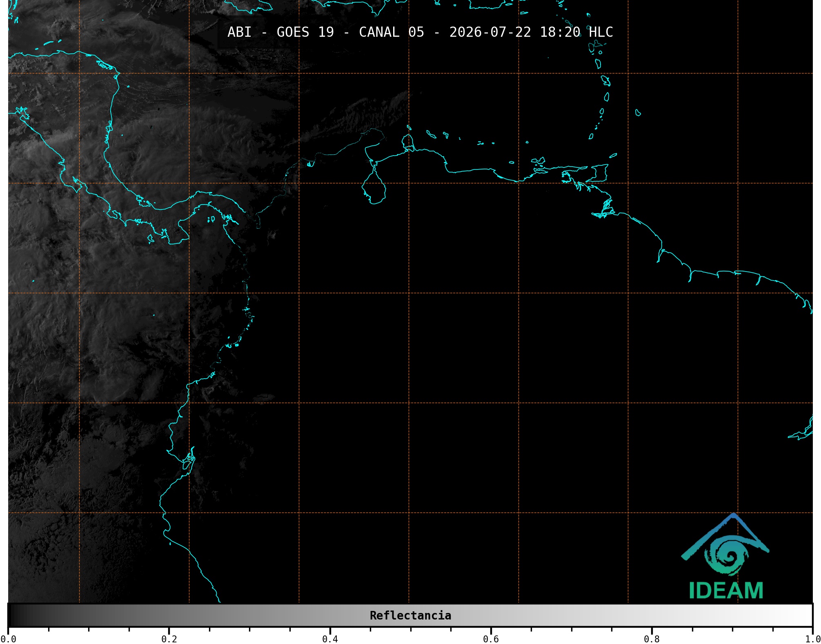Click the colorbar tick label '0.2'
The image size is (821, 644).
(169, 639)
